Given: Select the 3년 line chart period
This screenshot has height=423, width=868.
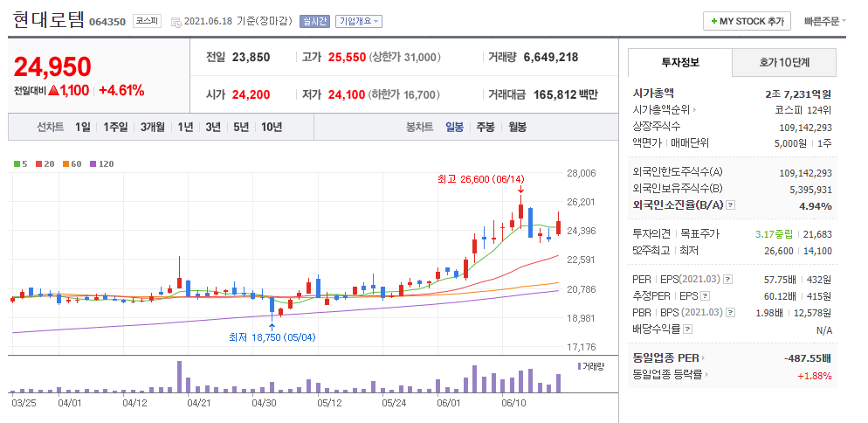Looking at the screenshot, I should 213,127.
